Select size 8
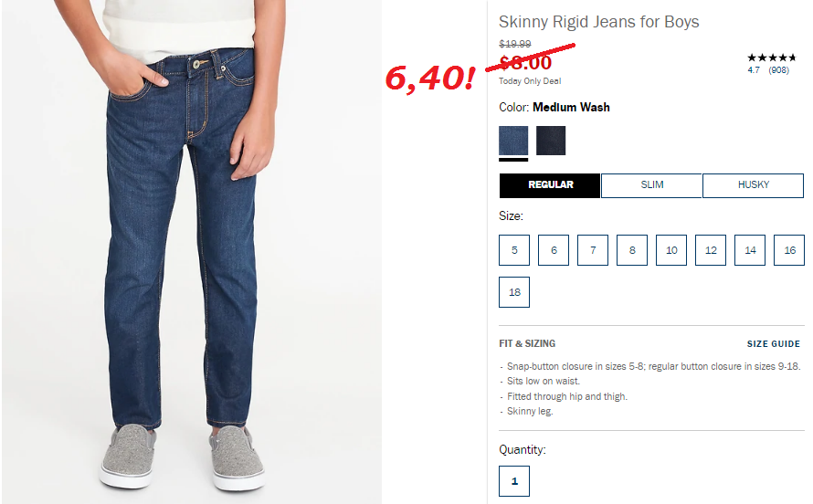813x504 pixels. click(x=632, y=250)
